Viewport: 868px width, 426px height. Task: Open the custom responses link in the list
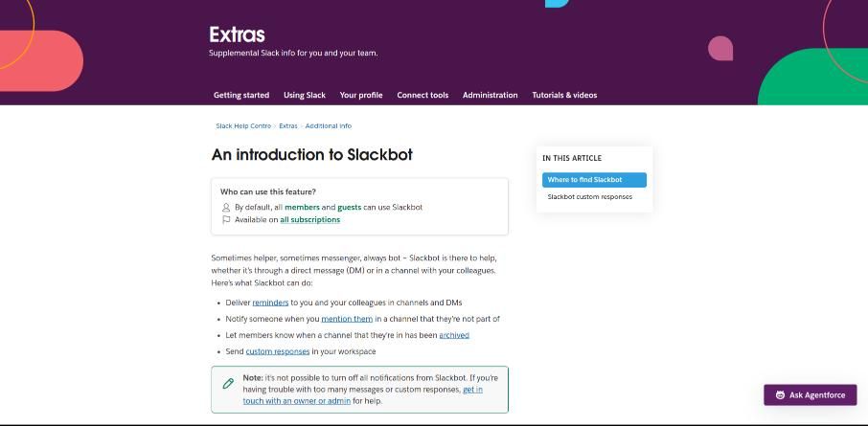pos(278,351)
